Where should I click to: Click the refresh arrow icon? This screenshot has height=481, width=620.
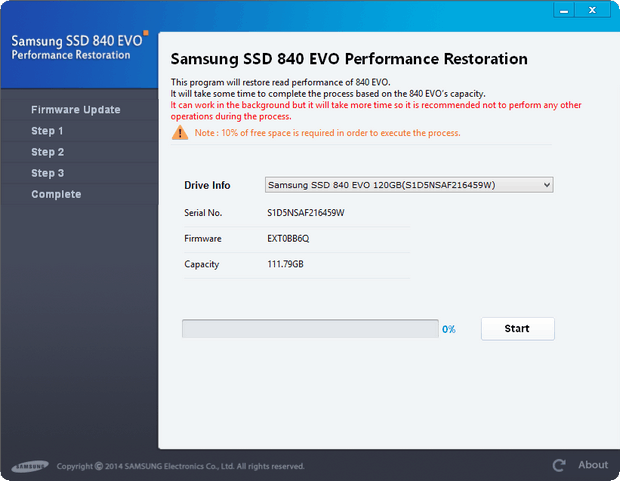(560, 465)
